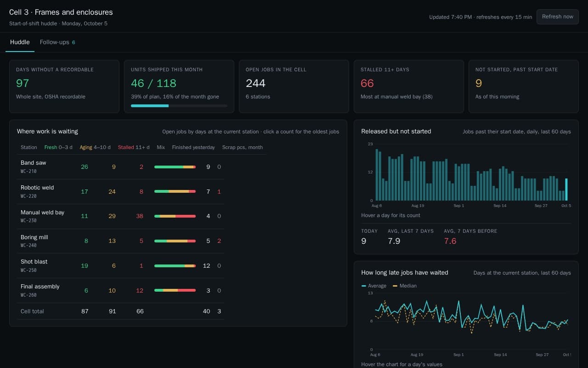Click the Manual weld bay mix bar
This screenshot has width=588, height=368.
pos(175,216)
